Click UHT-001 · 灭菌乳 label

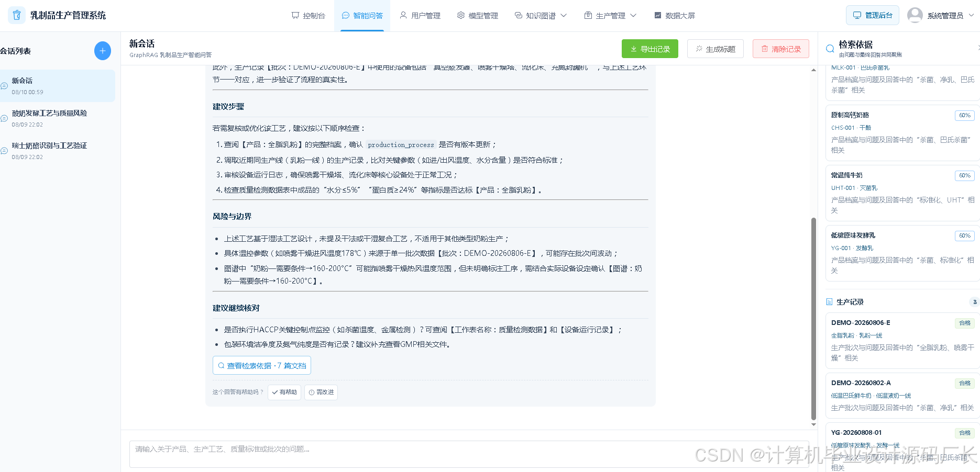pos(854,188)
